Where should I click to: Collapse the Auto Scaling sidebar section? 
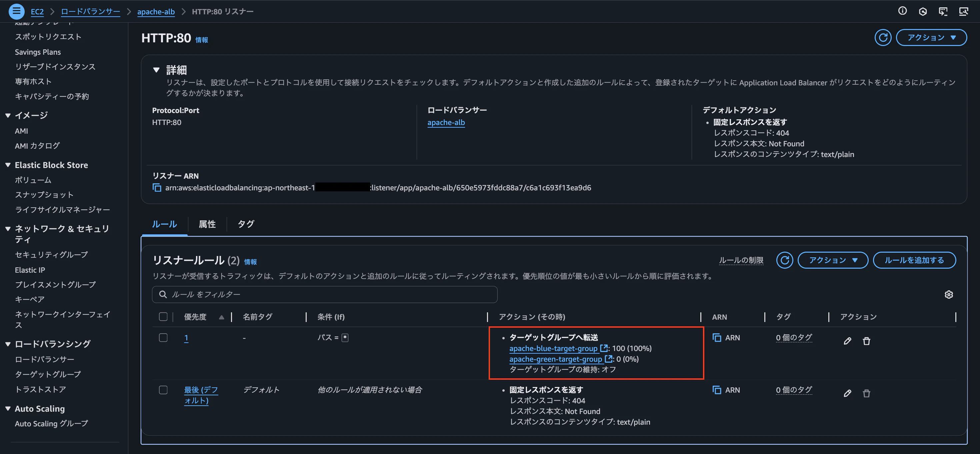[8, 409]
